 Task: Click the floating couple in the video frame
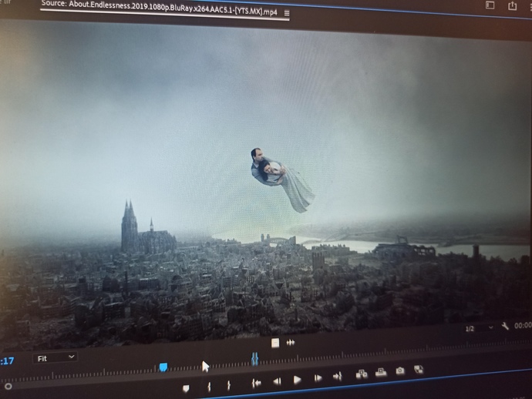[x=283, y=179]
